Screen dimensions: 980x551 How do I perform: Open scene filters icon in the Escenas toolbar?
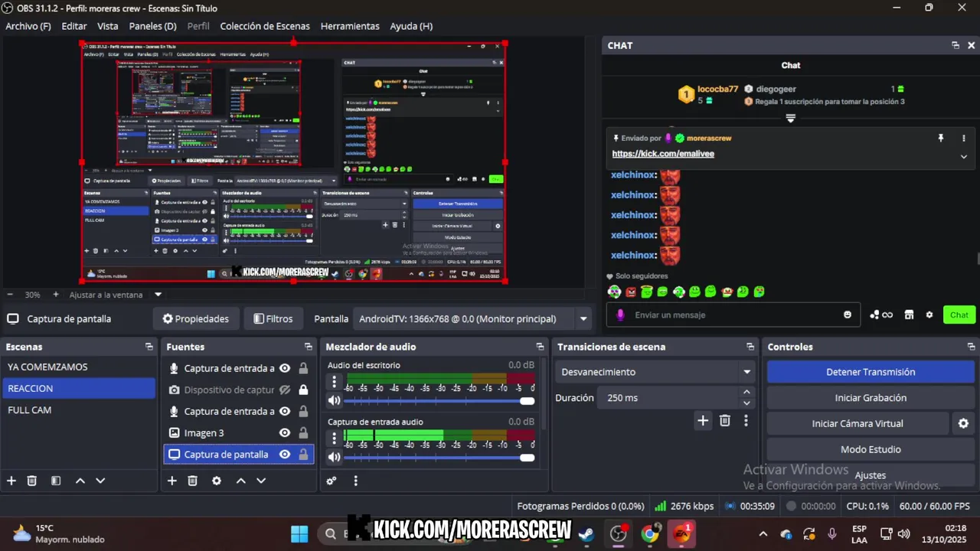click(x=56, y=481)
